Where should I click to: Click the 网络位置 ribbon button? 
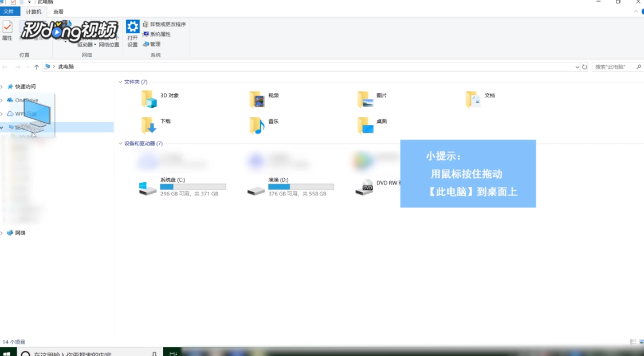[x=109, y=45]
